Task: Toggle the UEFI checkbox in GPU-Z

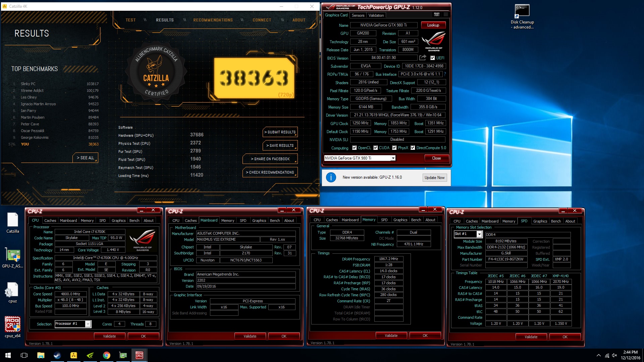Action: tap(432, 58)
